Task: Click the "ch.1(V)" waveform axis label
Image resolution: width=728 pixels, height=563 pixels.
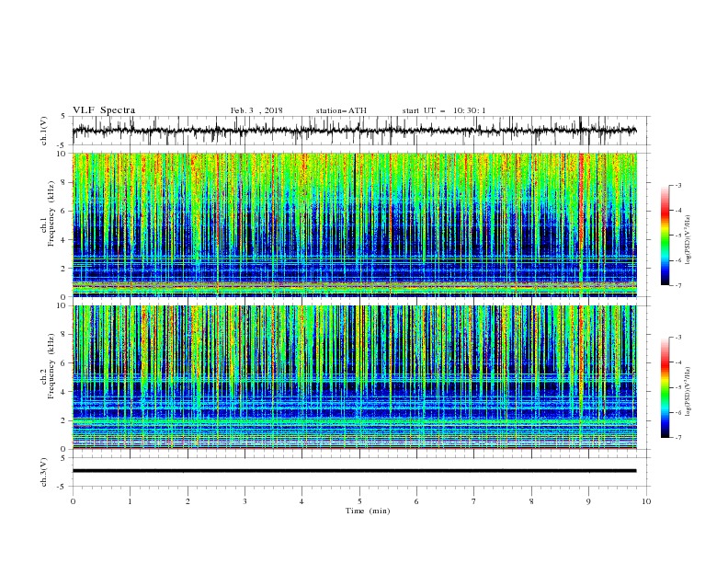Action: 44,131
